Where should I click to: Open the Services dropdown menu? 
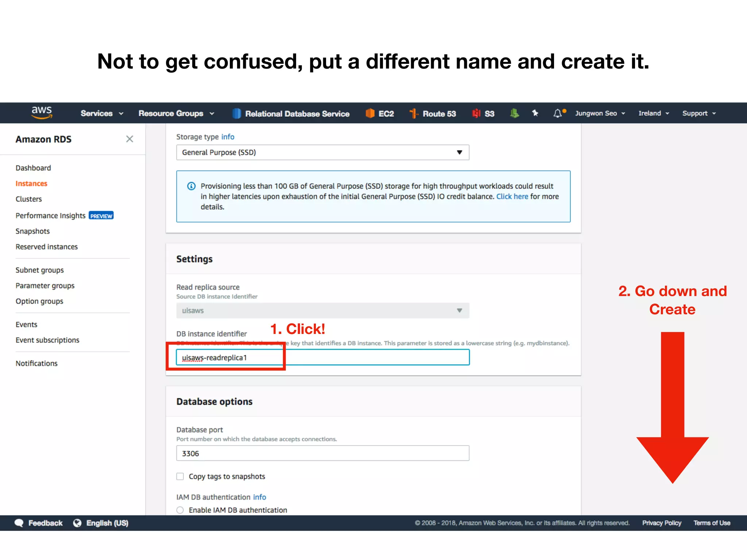pyautogui.click(x=102, y=113)
